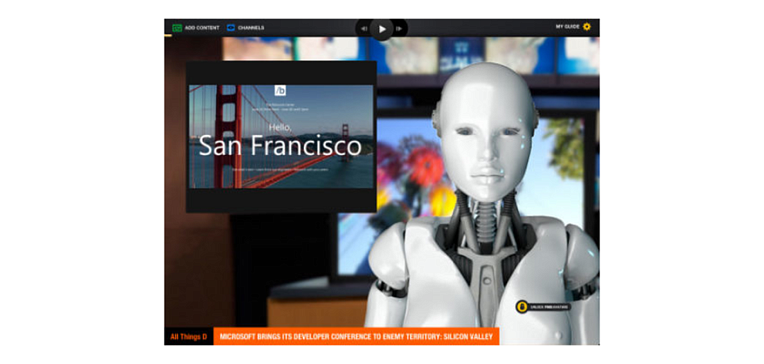
Task: Click the blue Channels icon
Action: [x=231, y=28]
